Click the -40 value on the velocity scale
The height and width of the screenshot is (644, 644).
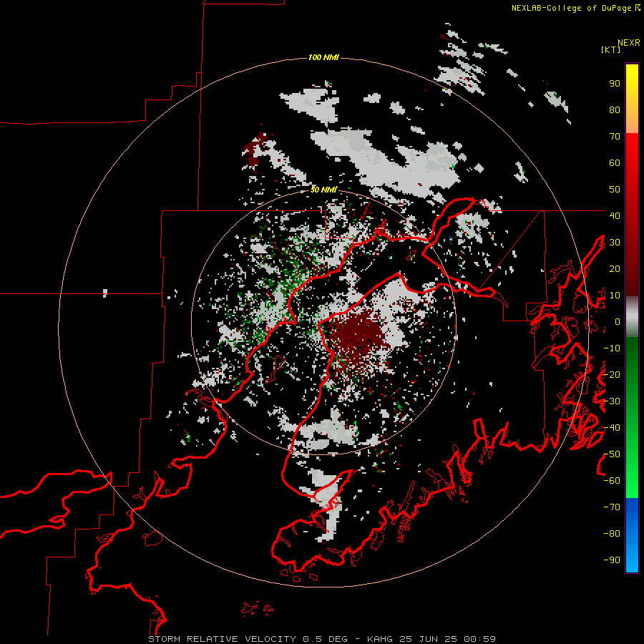click(x=612, y=428)
